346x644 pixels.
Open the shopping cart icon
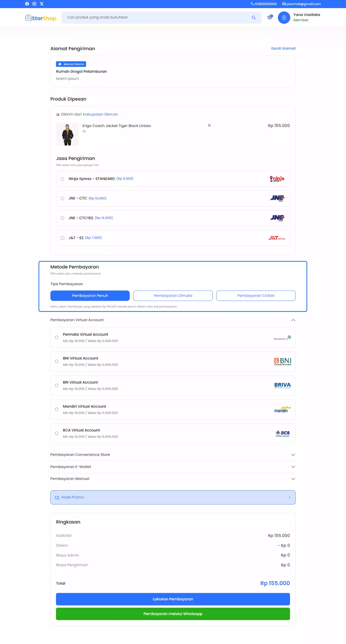pos(270,17)
